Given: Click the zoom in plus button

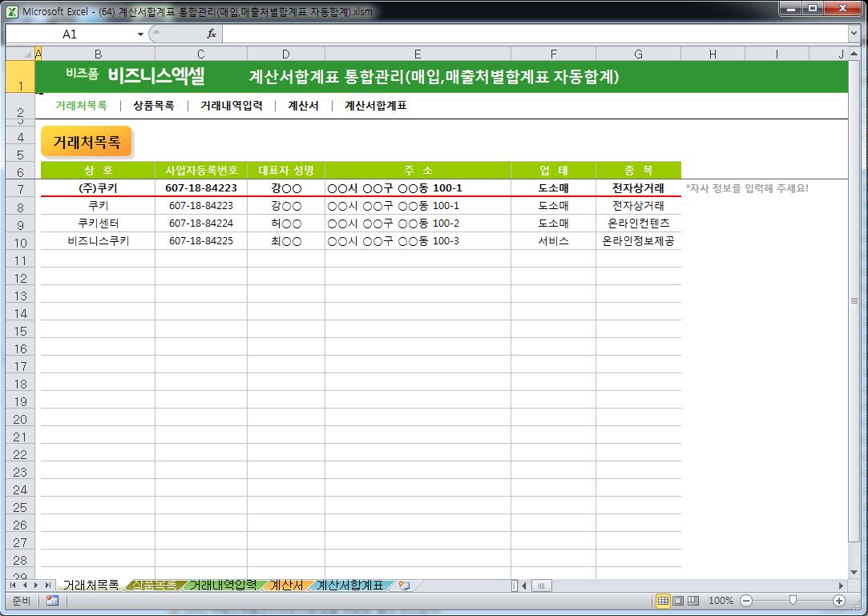Looking at the screenshot, I should point(839,601).
